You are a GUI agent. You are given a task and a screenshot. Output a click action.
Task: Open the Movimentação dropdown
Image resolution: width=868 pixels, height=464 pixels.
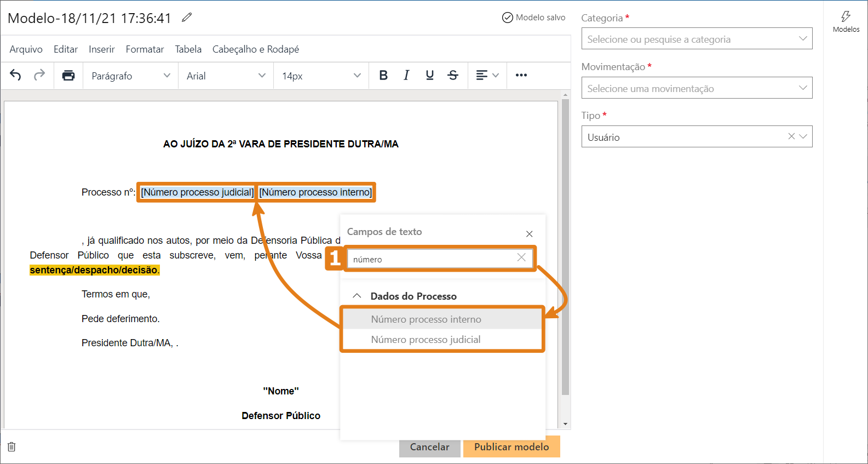pyautogui.click(x=697, y=88)
